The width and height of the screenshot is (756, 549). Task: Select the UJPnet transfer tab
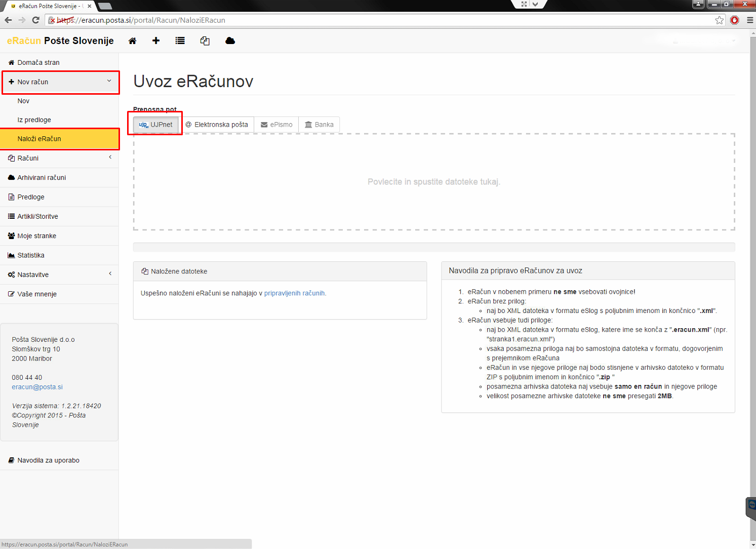pos(156,125)
